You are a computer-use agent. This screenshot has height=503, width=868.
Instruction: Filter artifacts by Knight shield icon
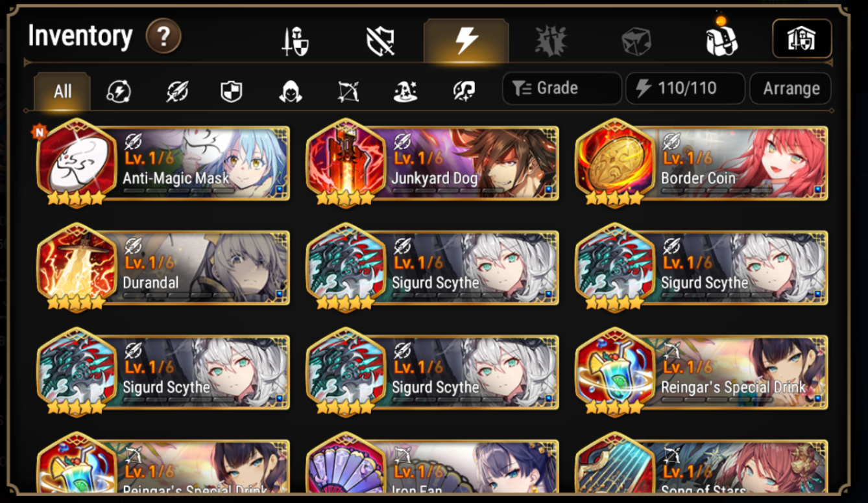(232, 91)
